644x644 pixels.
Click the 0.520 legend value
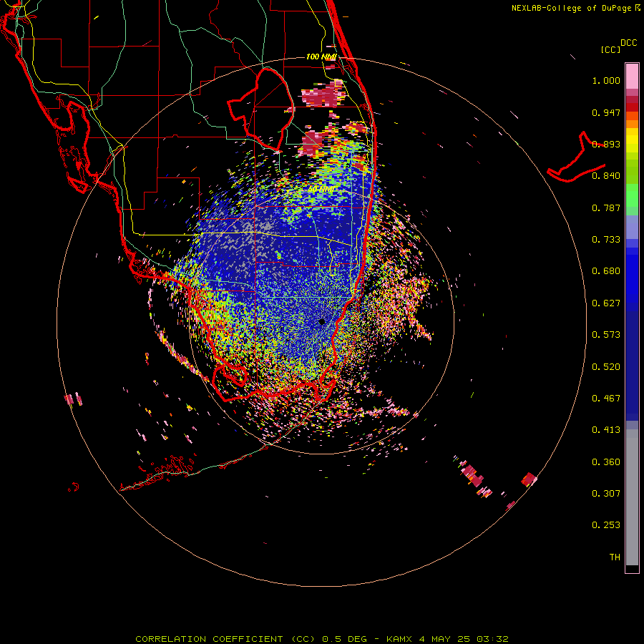point(606,367)
